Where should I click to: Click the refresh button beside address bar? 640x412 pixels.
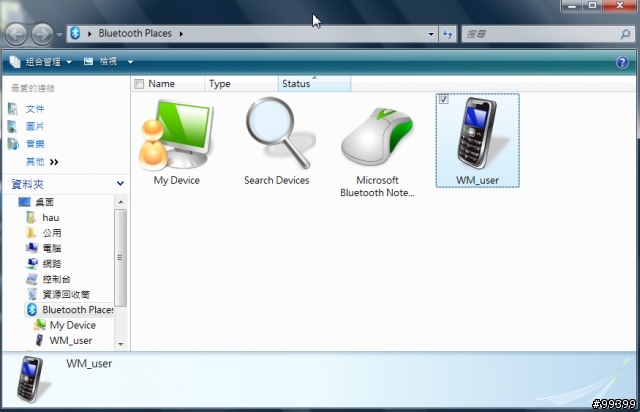pyautogui.click(x=447, y=34)
